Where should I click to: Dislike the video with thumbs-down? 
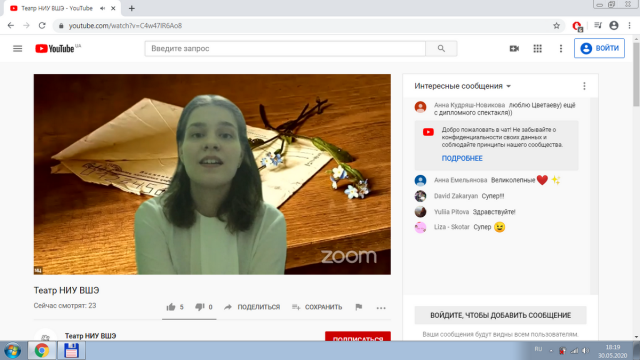pyautogui.click(x=204, y=307)
